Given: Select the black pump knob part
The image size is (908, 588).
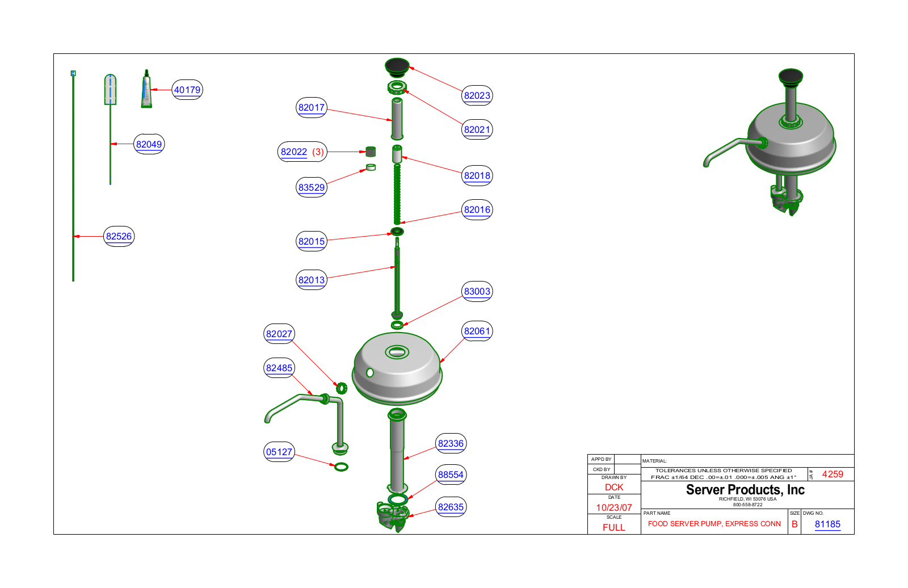Looking at the screenshot, I should [397, 67].
